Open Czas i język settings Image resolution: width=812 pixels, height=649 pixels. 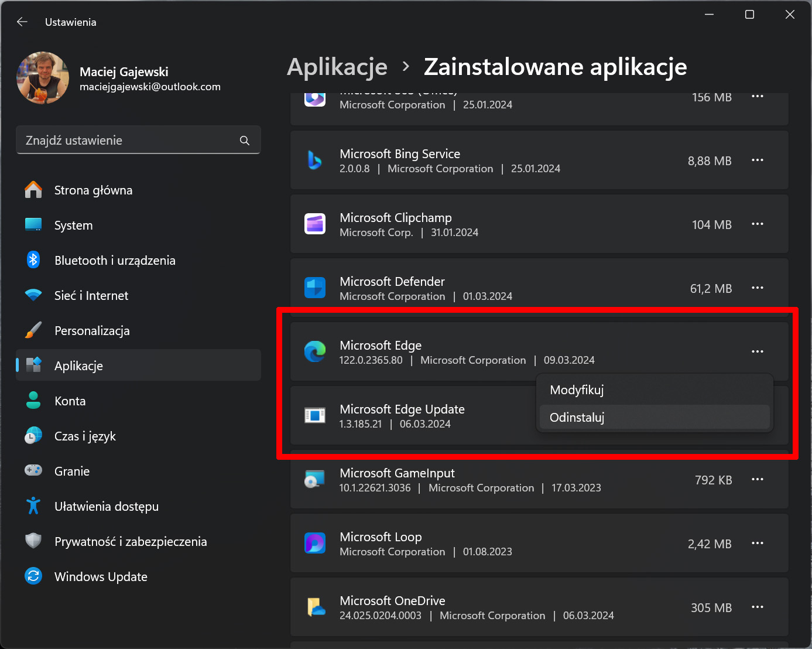point(138,436)
